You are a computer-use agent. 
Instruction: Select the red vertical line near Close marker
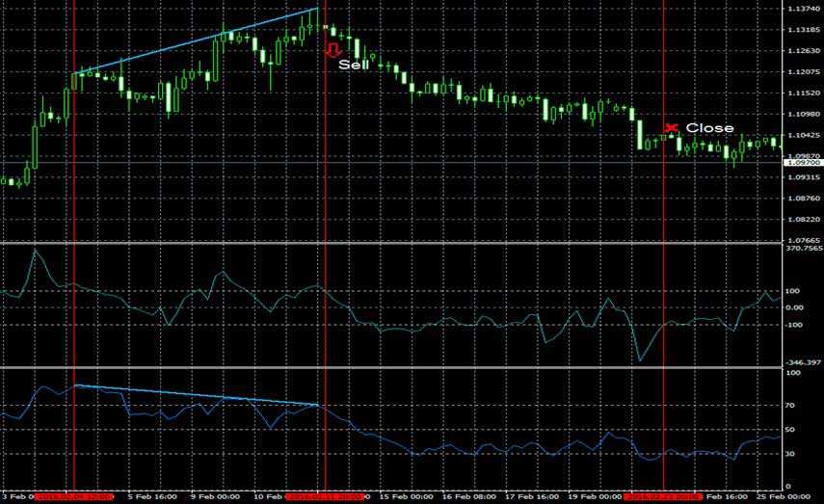click(665, 289)
